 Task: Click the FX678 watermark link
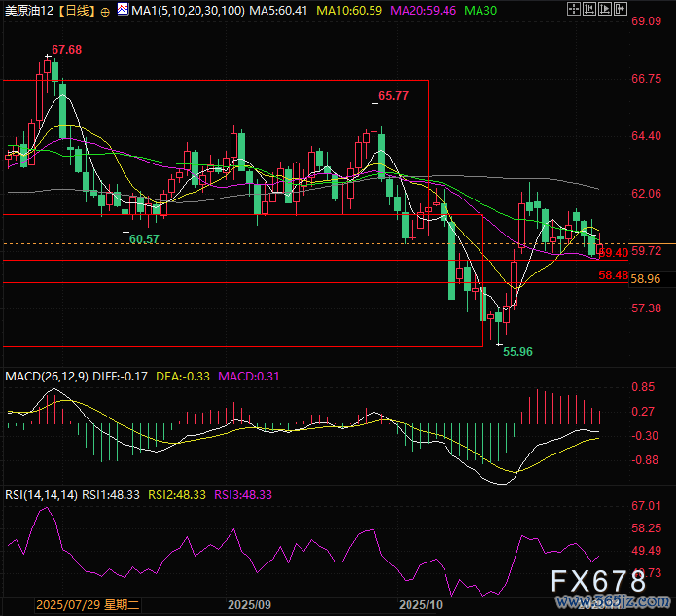[598, 582]
